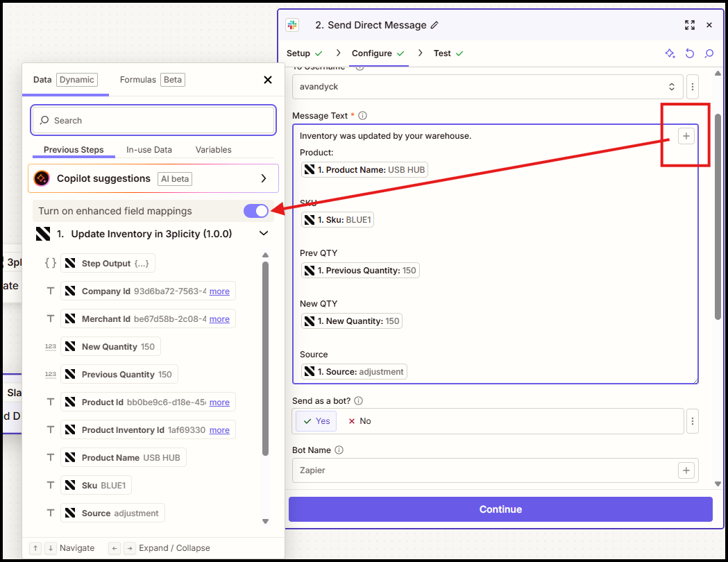Click the Slack app icon in step header
Screen dimensions: 728x562
292,25
